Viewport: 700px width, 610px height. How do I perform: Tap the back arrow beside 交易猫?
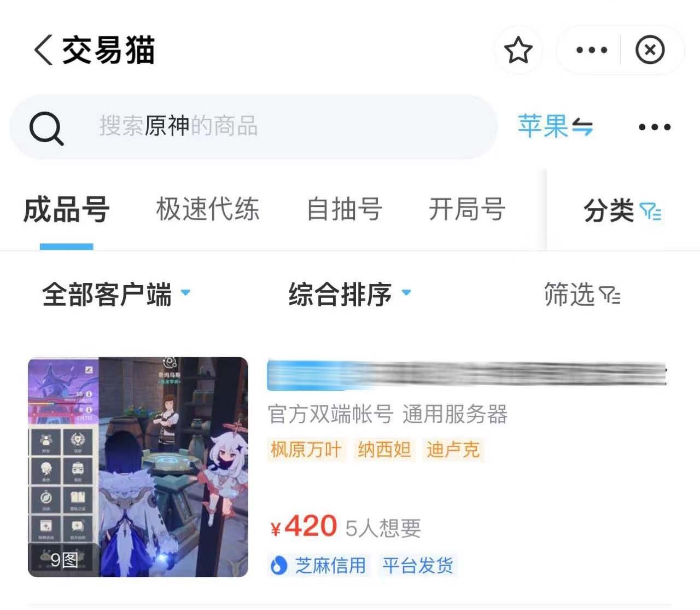click(x=43, y=50)
